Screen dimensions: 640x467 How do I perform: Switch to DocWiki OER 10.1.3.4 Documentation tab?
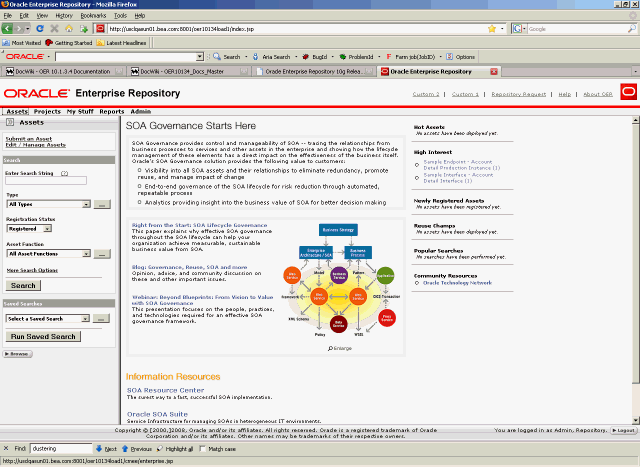[63, 71]
